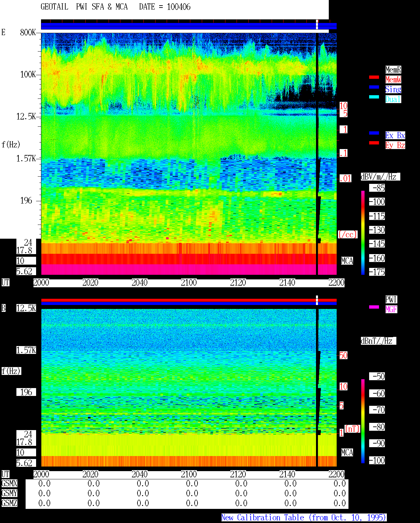The width and height of the screenshot is (420, 523).
Task: Click the upper MCA label beside E spectrogram
Action: pos(347,261)
